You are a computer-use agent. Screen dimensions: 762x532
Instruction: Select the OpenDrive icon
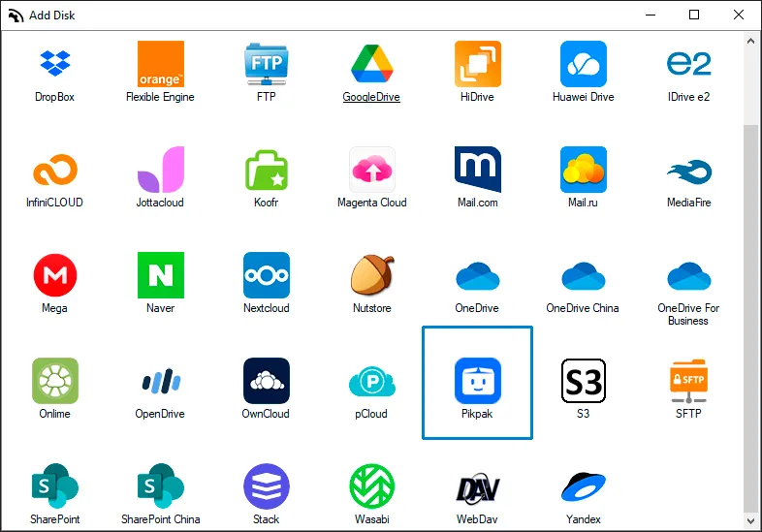[161, 381]
